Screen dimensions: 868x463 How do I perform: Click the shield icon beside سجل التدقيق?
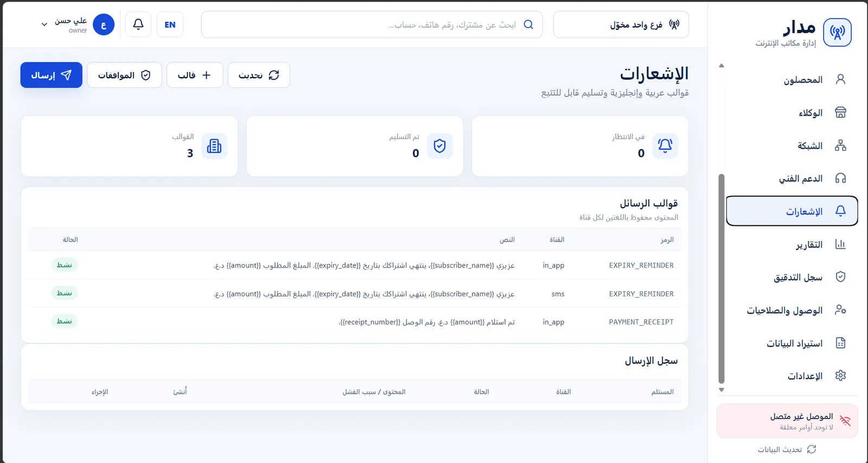click(840, 277)
